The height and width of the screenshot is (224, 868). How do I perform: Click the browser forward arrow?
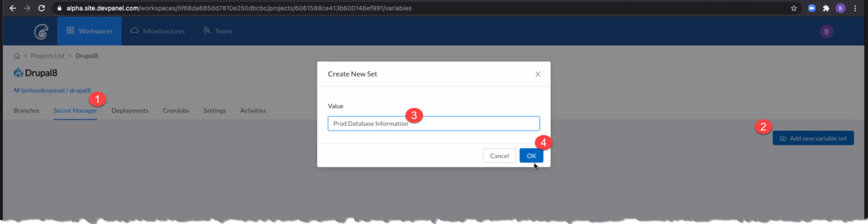27,8
